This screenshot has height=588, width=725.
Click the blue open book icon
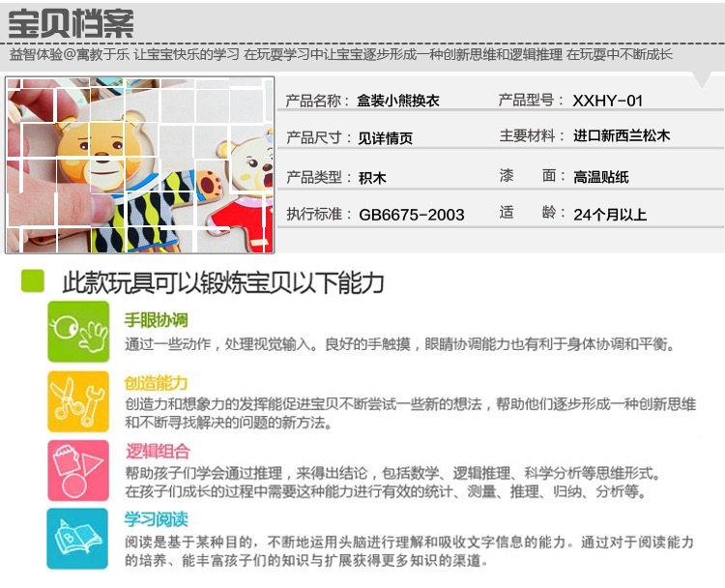coord(77,539)
